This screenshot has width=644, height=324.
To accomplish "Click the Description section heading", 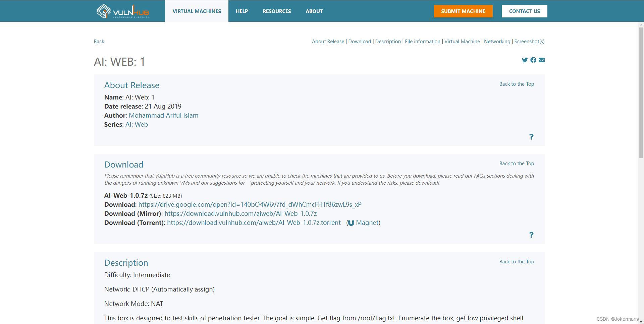I will (126, 263).
